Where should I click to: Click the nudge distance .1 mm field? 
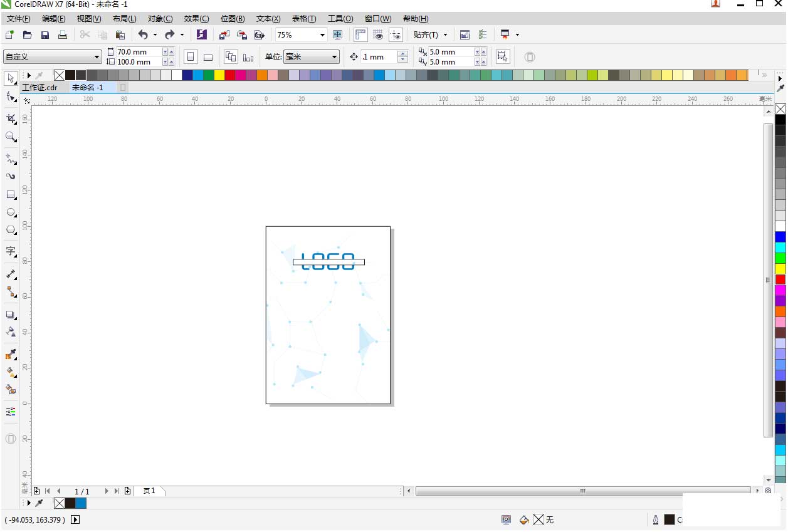click(x=379, y=57)
